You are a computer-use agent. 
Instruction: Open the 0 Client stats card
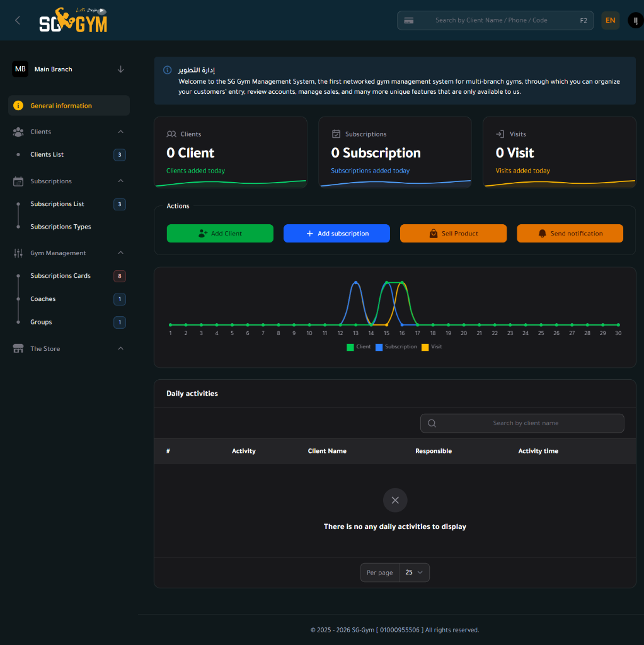point(231,152)
